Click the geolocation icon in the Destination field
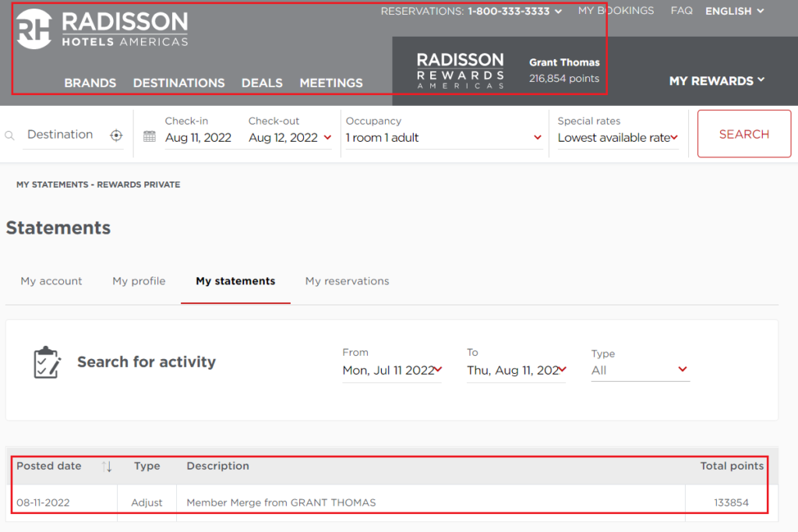Screen dimensions: 798x532 click(116, 134)
